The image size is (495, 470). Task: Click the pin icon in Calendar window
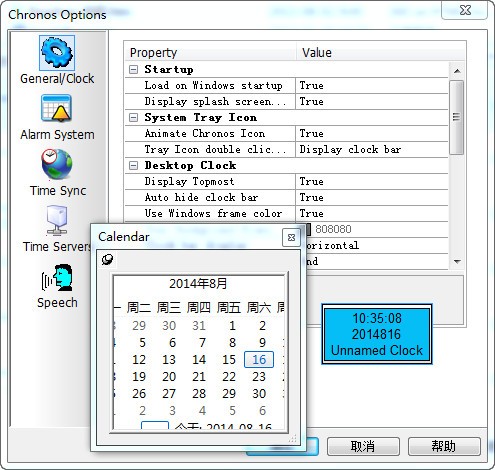click(107, 259)
